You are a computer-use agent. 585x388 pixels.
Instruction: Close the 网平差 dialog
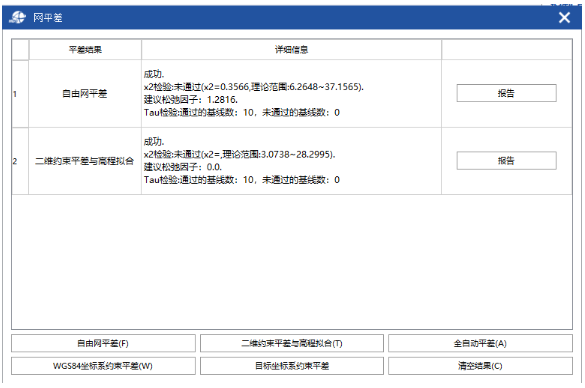(x=564, y=18)
